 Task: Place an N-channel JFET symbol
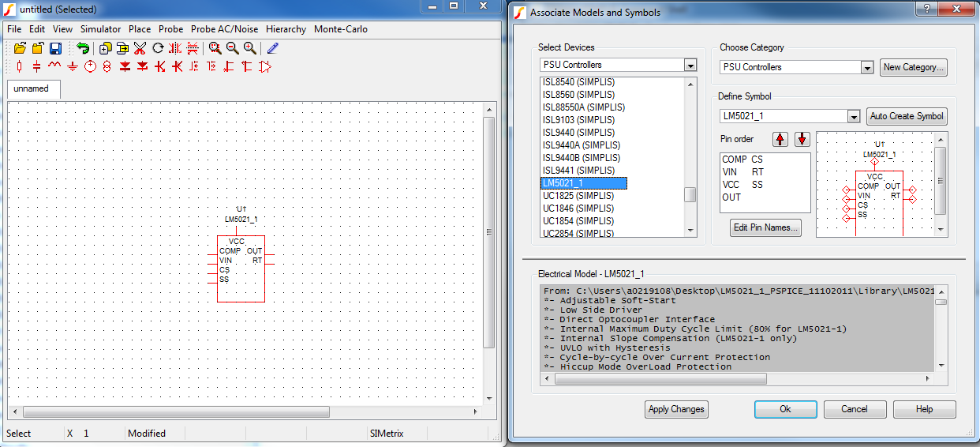point(230,66)
